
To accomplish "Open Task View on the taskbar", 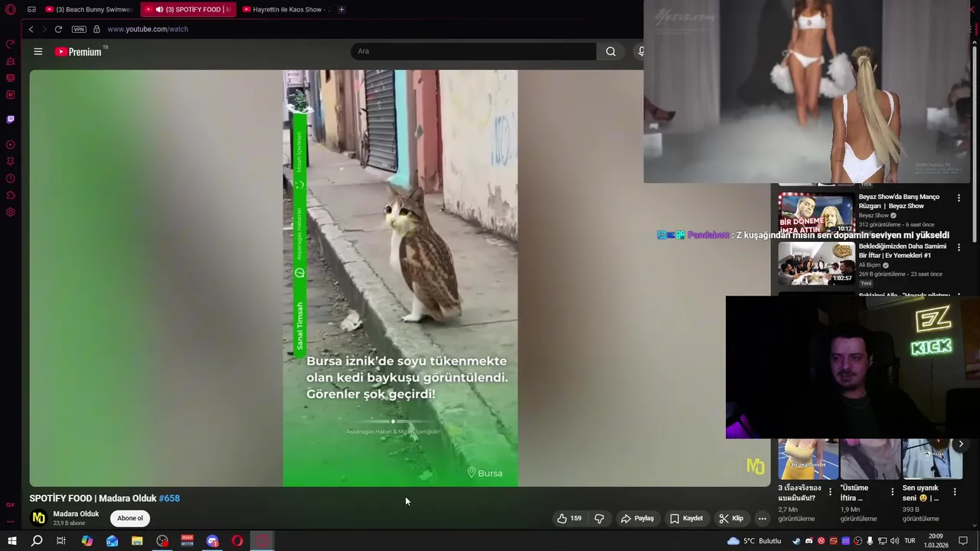I will [61, 541].
